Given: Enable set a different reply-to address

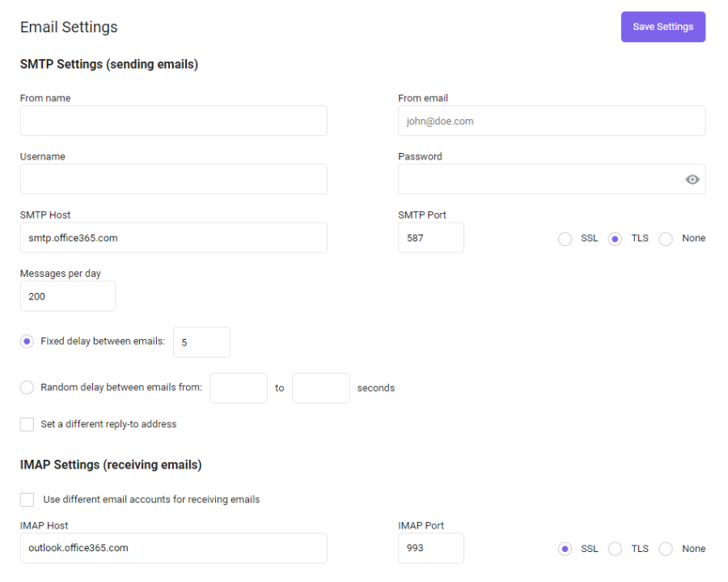Looking at the screenshot, I should pyautogui.click(x=27, y=424).
